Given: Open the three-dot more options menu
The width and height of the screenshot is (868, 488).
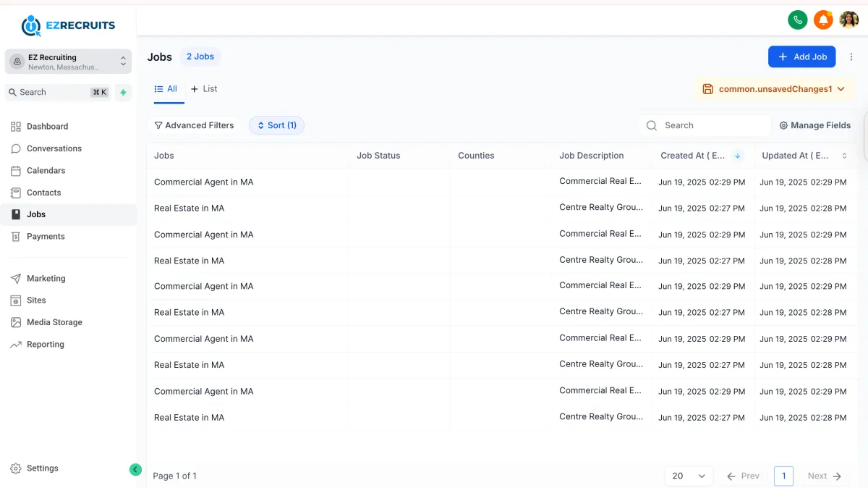Looking at the screenshot, I should (x=851, y=56).
